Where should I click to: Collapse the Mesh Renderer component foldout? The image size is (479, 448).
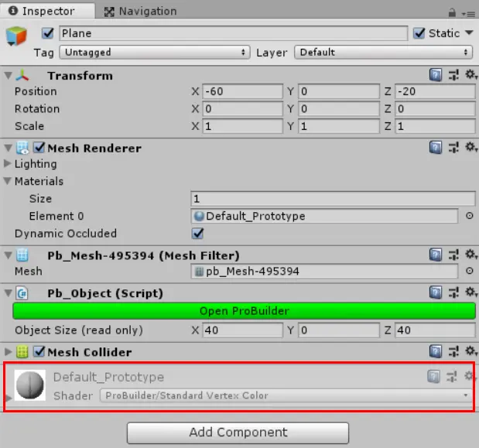[9, 148]
